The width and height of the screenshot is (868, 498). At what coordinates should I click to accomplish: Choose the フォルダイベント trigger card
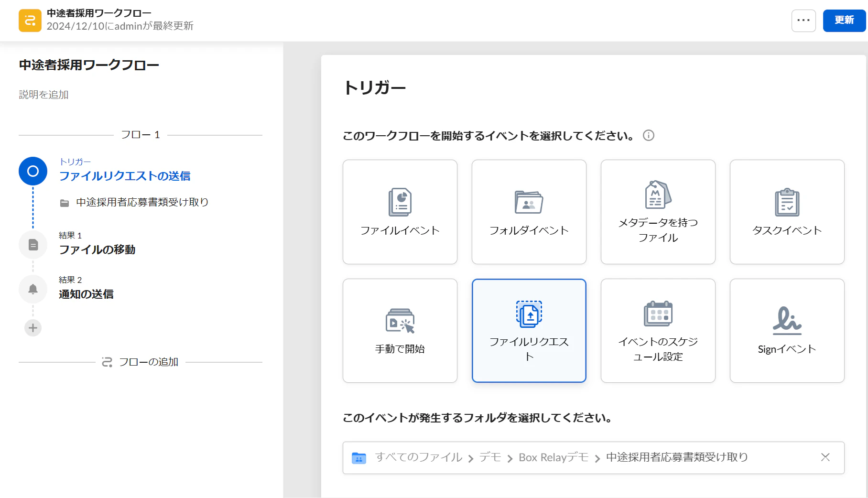[x=529, y=212]
